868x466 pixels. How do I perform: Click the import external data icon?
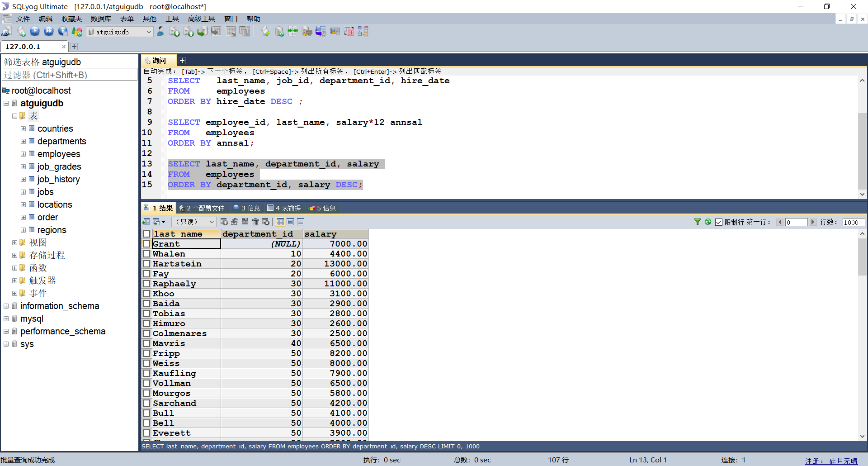[x=175, y=32]
